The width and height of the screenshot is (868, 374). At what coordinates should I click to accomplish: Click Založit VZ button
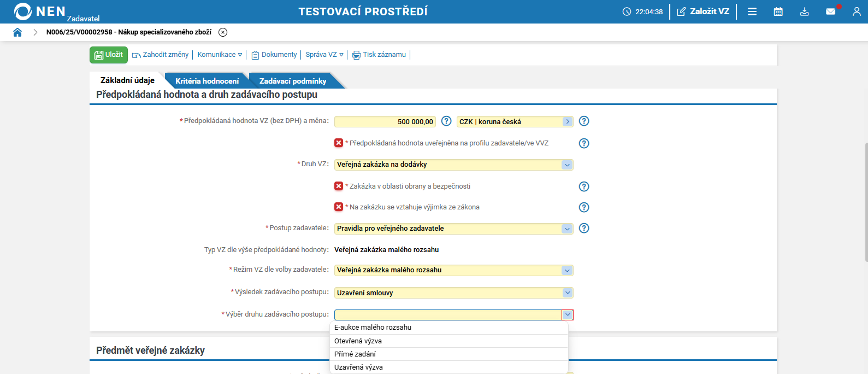(x=703, y=11)
